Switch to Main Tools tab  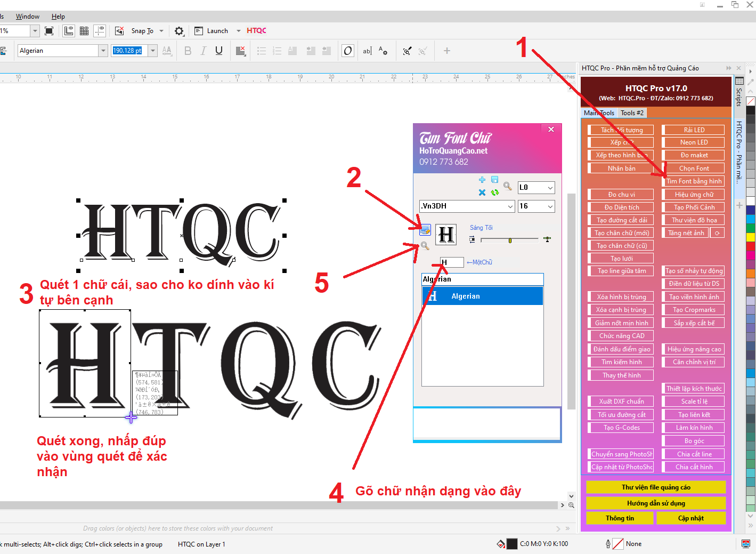[x=599, y=113]
